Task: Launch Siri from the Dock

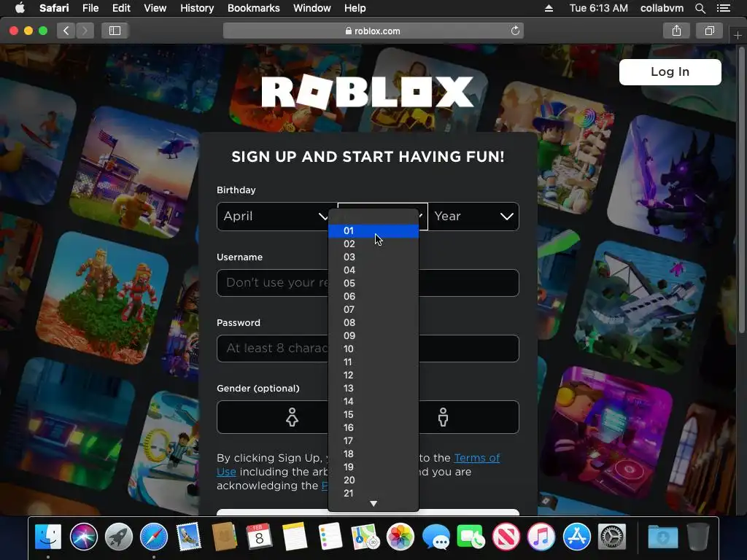Action: 83,537
